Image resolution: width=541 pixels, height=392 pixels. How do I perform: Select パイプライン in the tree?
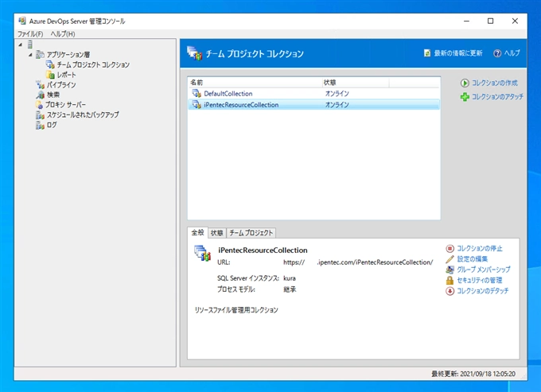[x=61, y=84]
